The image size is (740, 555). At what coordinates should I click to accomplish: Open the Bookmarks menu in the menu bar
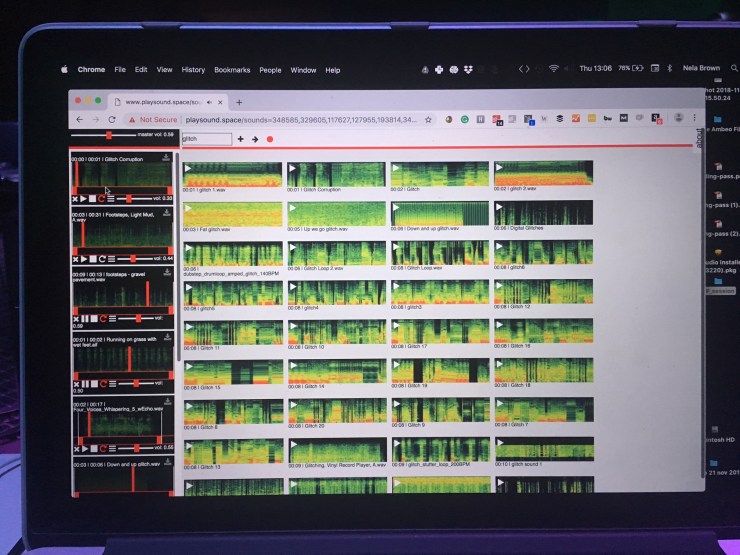point(232,70)
